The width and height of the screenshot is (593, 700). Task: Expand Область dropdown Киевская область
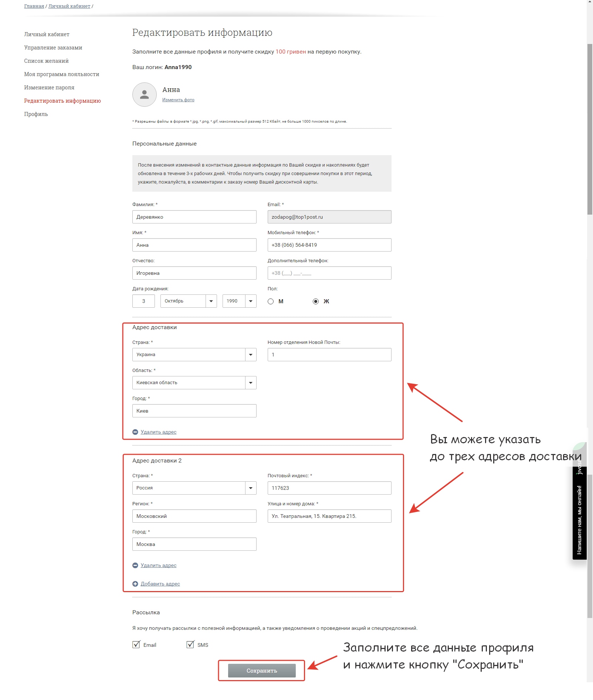coord(194,383)
